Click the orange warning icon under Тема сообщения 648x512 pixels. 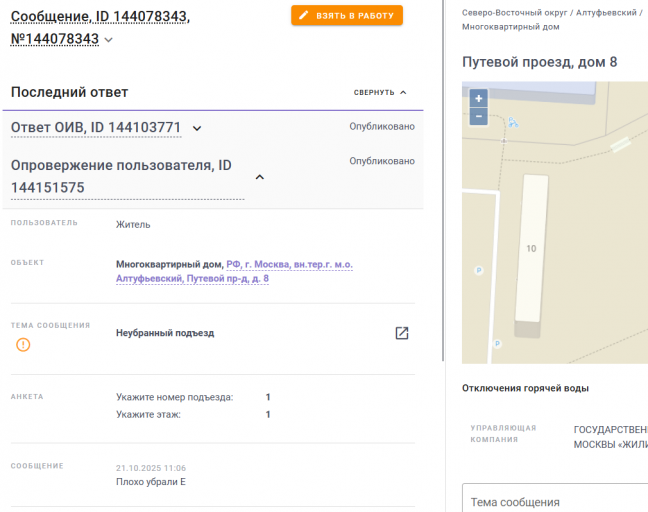coord(23,344)
